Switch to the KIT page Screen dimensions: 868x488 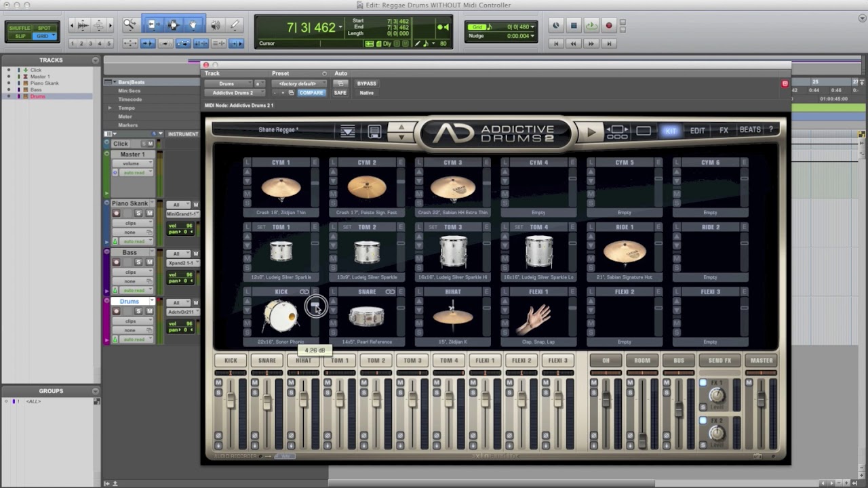(x=671, y=131)
